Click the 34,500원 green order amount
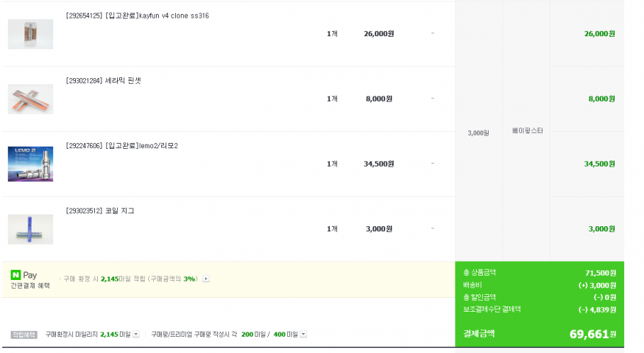 (x=600, y=164)
